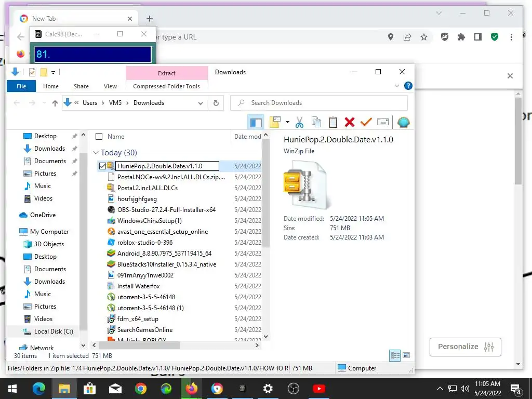Click Chrome location pin icon in address bar
The image size is (532, 399).
tap(391, 37)
